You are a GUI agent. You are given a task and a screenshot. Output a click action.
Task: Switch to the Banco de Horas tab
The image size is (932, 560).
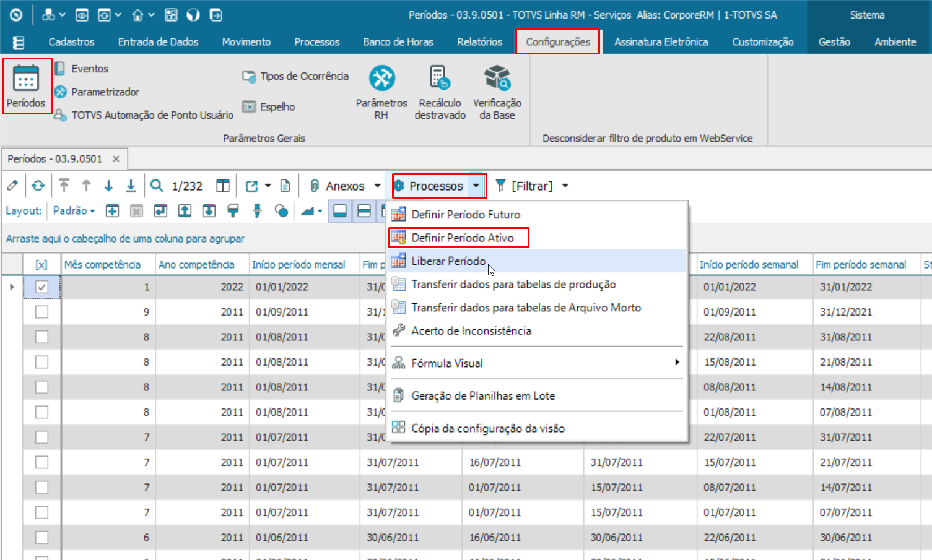pyautogui.click(x=398, y=42)
